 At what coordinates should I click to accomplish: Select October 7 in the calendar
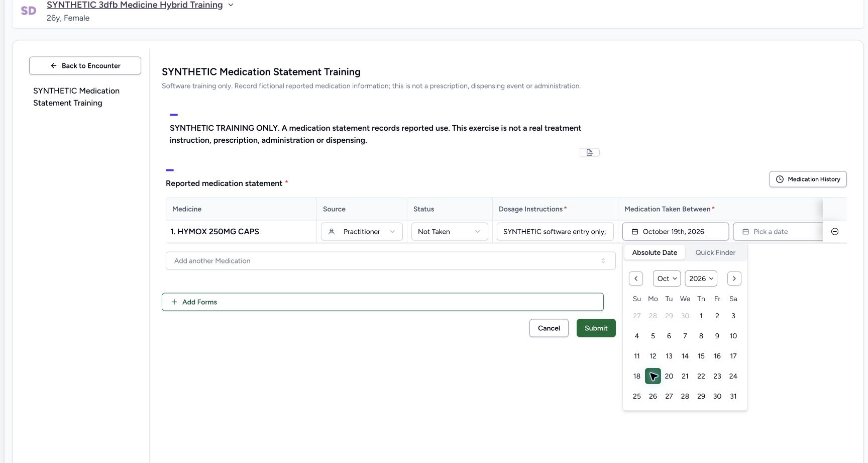coord(685,336)
